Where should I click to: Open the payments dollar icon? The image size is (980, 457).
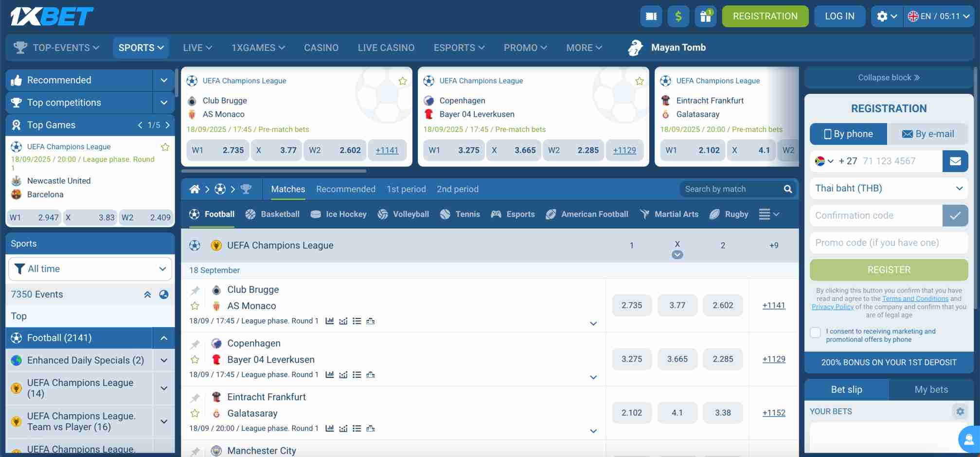[x=678, y=16]
